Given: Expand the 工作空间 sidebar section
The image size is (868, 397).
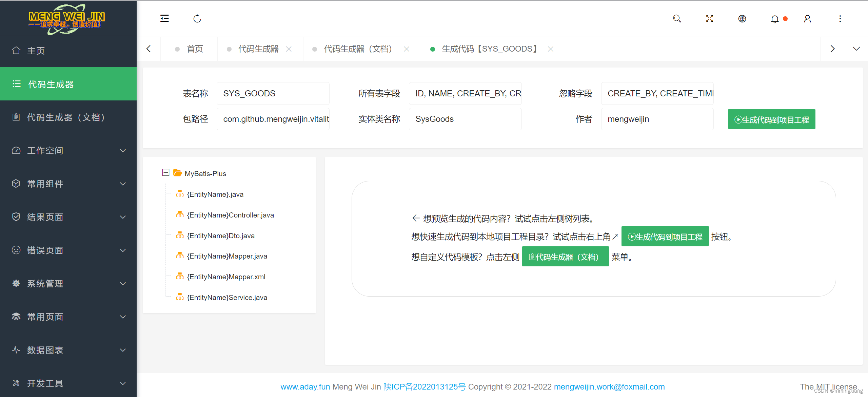Looking at the screenshot, I should tap(45, 150).
